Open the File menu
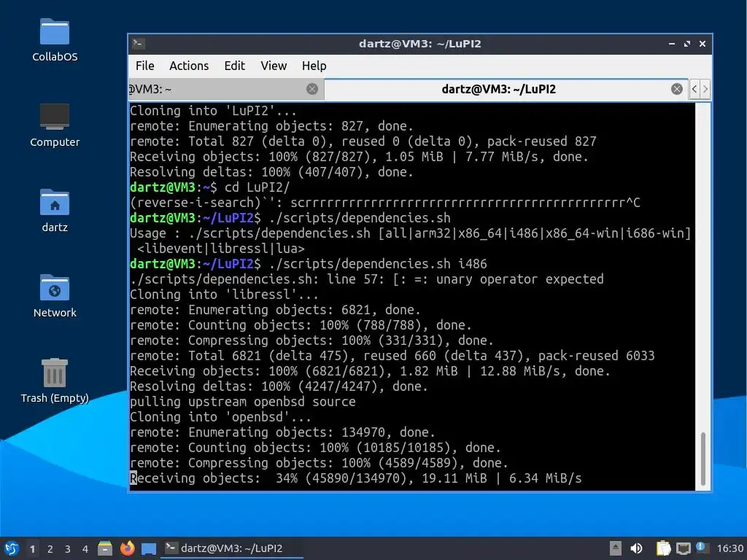 [145, 66]
